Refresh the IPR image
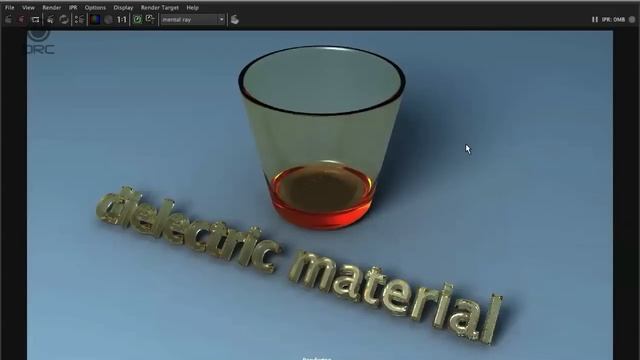Image resolution: width=640 pixels, height=360 pixels. [64, 19]
